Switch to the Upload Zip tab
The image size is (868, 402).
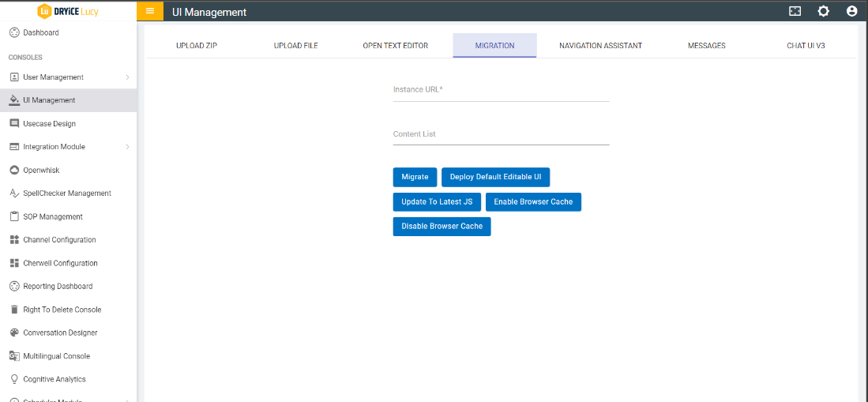click(197, 45)
